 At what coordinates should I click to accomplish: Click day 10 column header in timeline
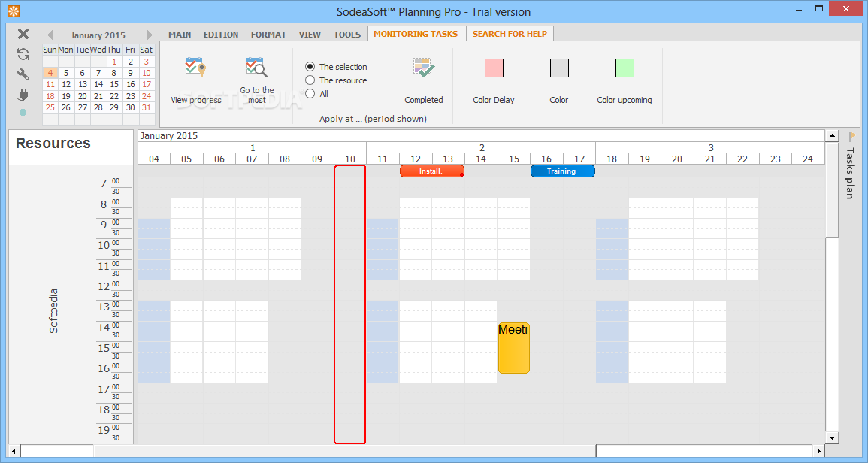point(350,159)
